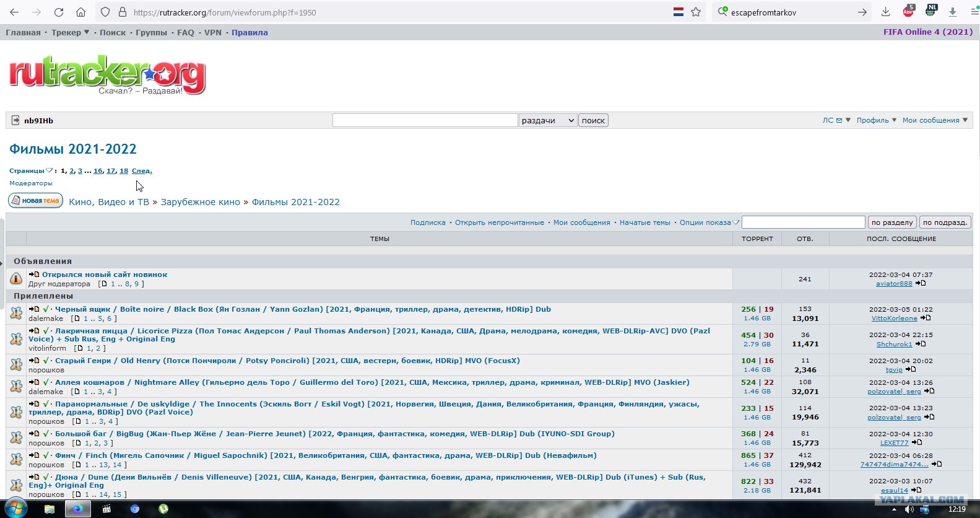This screenshot has width=980, height=518.
Task: Jump to latest post by VittoKorleone
Action: click(x=926, y=318)
